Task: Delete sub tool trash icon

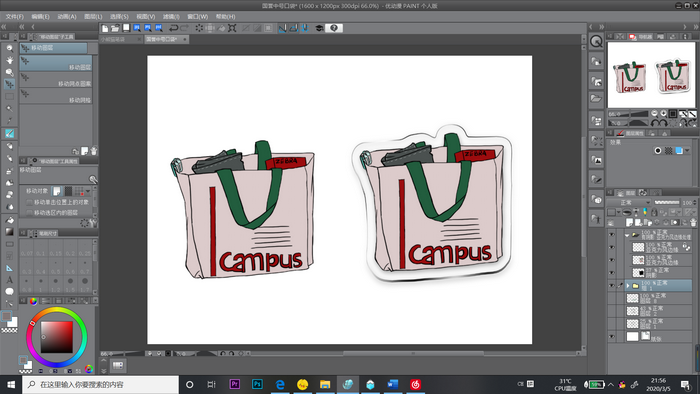Action: point(94,151)
